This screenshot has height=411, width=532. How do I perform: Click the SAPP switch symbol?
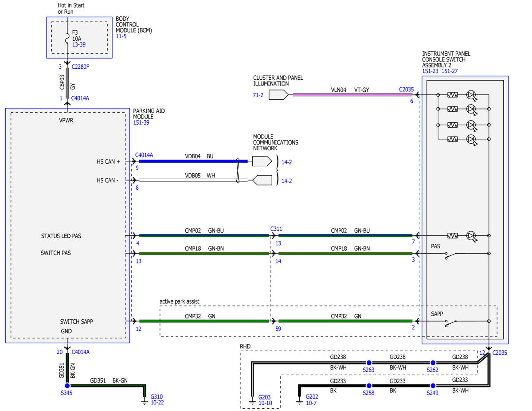click(x=452, y=323)
